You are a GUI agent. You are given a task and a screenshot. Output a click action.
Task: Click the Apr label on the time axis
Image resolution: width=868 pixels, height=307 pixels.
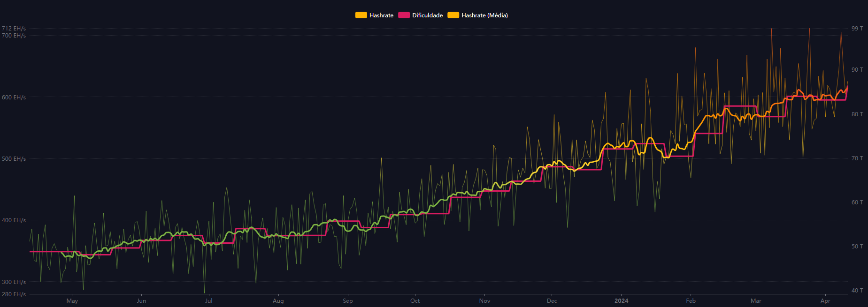click(825, 301)
